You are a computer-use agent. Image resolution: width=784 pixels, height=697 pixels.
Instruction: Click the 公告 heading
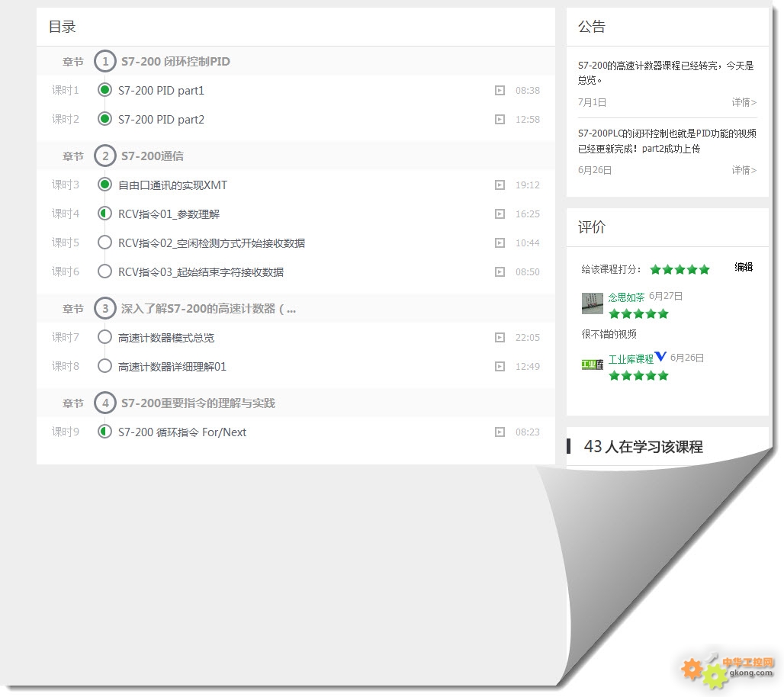tap(592, 27)
